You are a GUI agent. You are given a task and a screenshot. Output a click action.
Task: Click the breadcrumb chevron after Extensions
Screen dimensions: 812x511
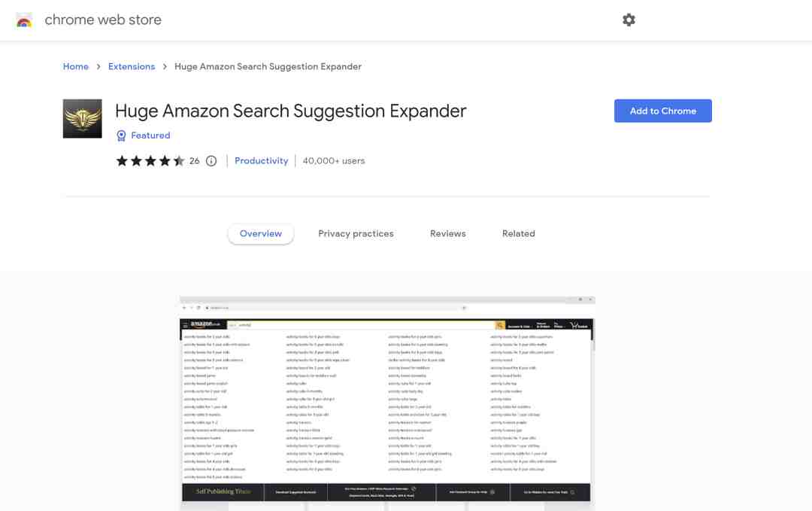pos(165,67)
